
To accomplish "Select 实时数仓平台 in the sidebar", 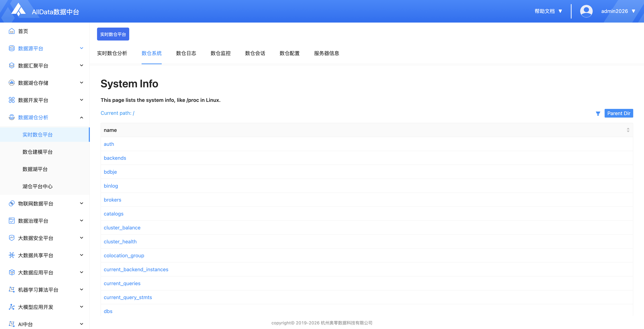I will tap(45, 135).
